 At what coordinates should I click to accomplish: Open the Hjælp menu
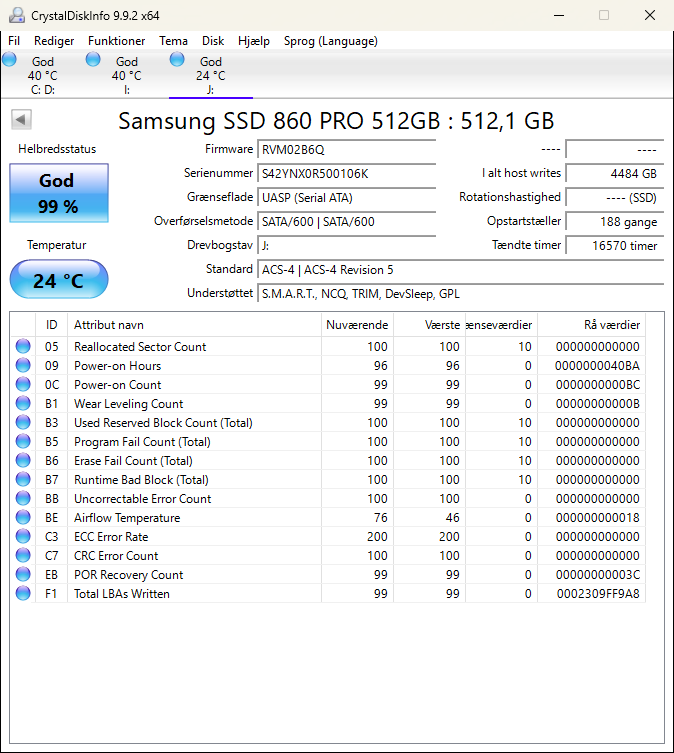[x=254, y=41]
